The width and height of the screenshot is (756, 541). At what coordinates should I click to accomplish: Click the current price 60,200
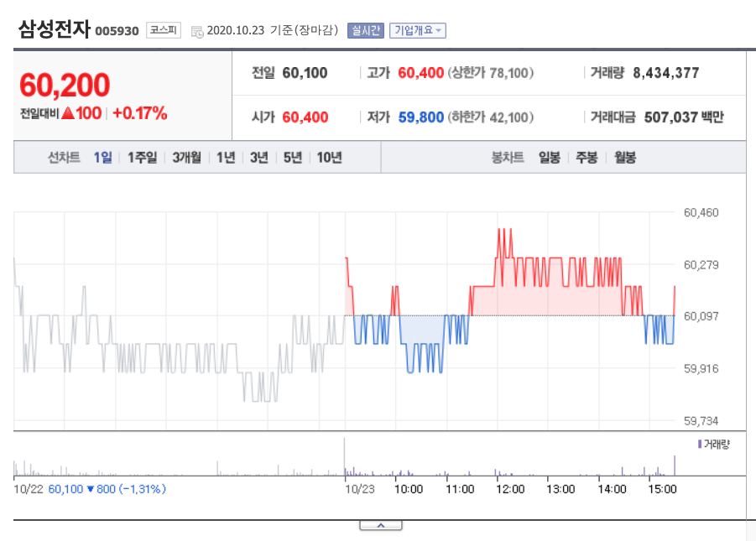click(65, 85)
